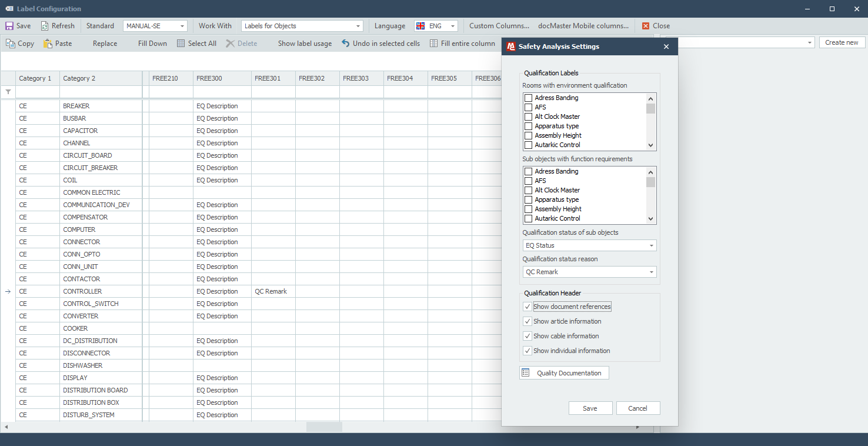The height and width of the screenshot is (446, 868).
Task: Select the DISTRIBUTION BOARD cell
Action: [x=101, y=390]
